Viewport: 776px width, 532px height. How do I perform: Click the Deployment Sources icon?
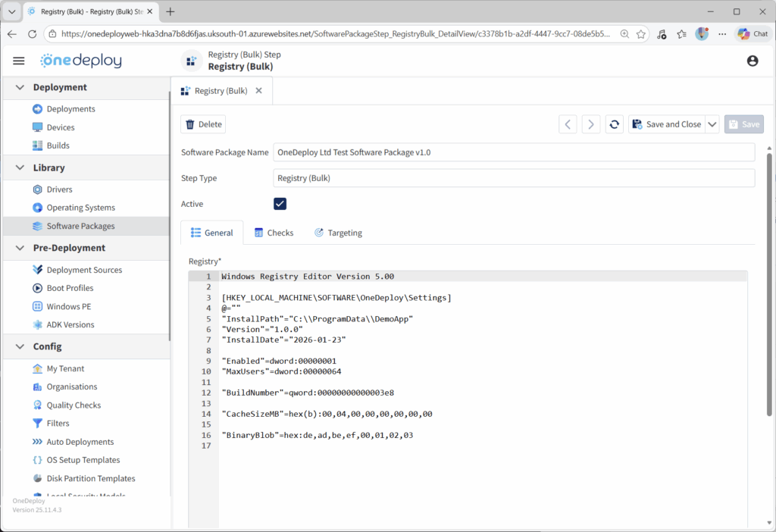(38, 270)
